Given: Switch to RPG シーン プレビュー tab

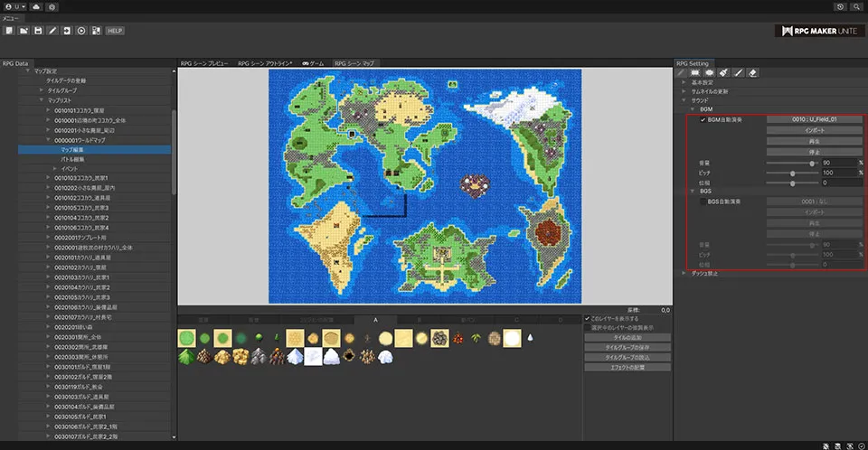Looking at the screenshot, I should (x=204, y=64).
